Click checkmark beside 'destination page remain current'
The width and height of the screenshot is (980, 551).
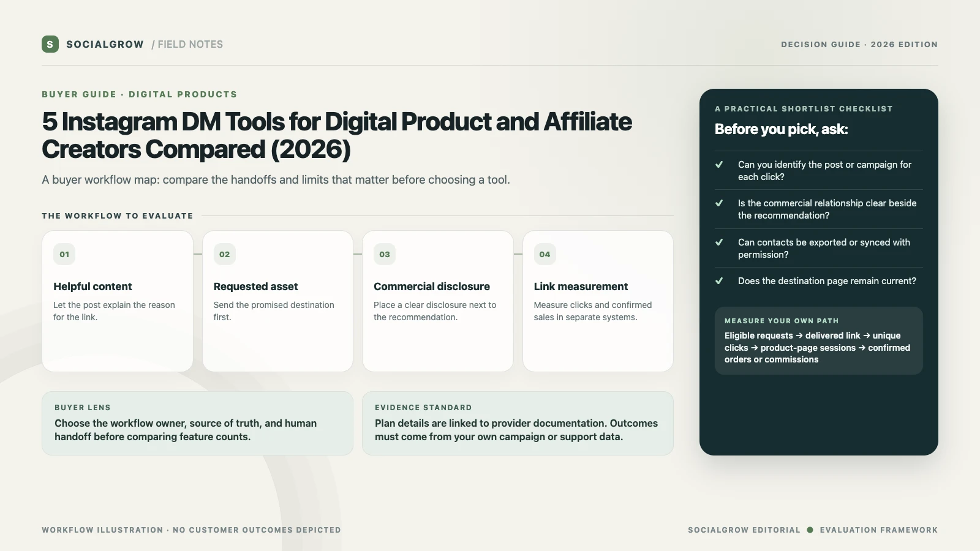719,280
